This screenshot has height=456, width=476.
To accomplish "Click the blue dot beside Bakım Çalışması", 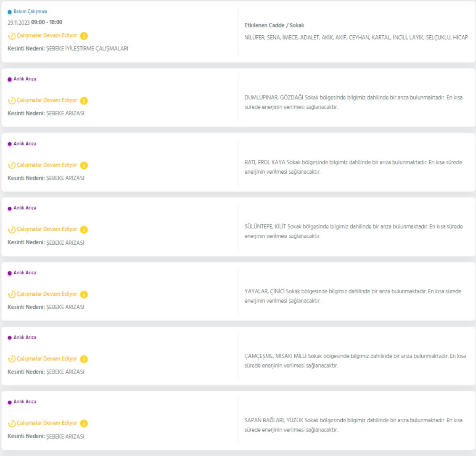I will tap(10, 12).
